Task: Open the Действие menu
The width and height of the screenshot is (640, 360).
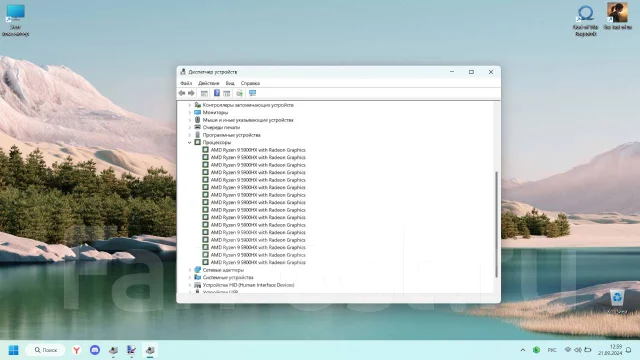Action: (x=209, y=83)
